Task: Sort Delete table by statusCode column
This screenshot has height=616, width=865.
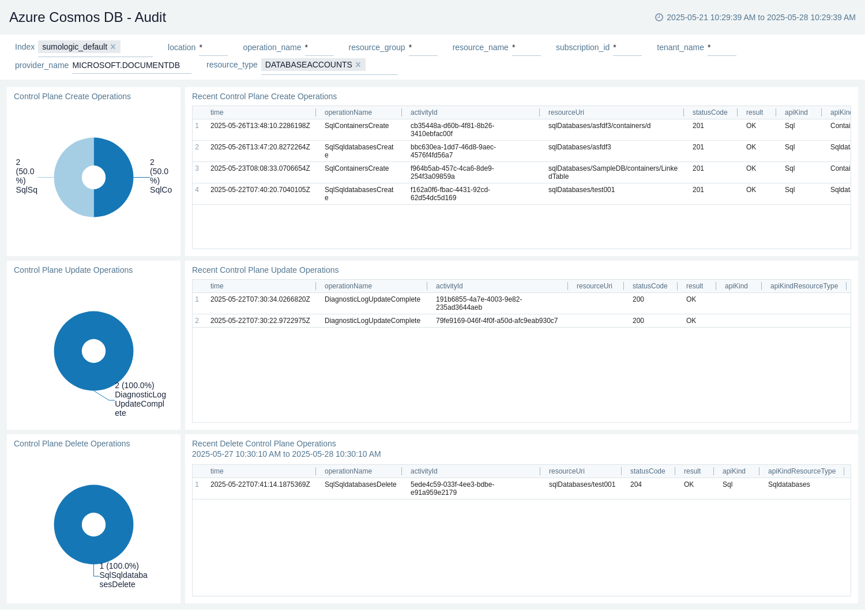Action: [648, 471]
